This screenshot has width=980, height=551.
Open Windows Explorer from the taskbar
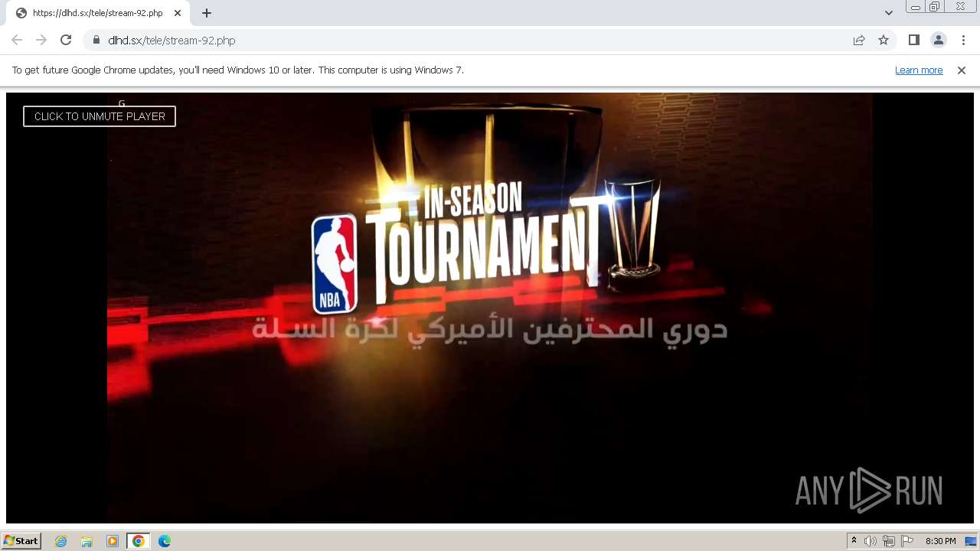click(x=87, y=541)
